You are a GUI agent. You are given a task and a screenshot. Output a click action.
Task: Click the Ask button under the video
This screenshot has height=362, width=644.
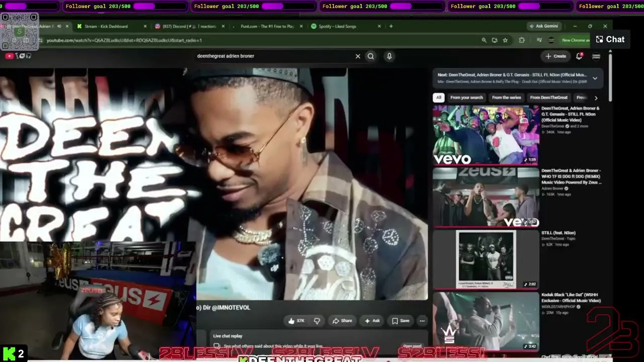[372, 321]
